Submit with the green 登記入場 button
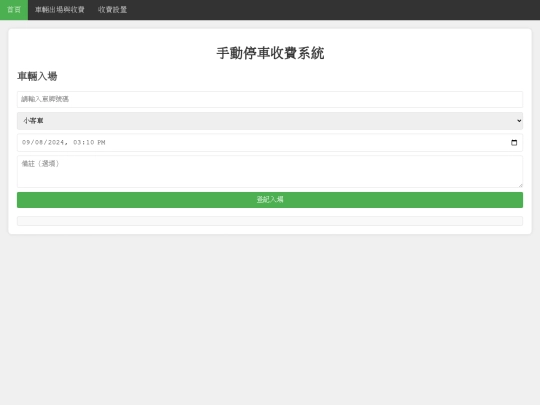 270,200
